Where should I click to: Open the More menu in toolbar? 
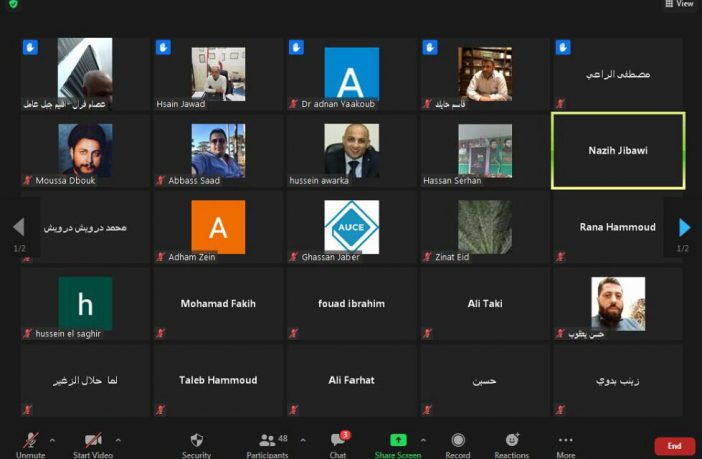(565, 444)
